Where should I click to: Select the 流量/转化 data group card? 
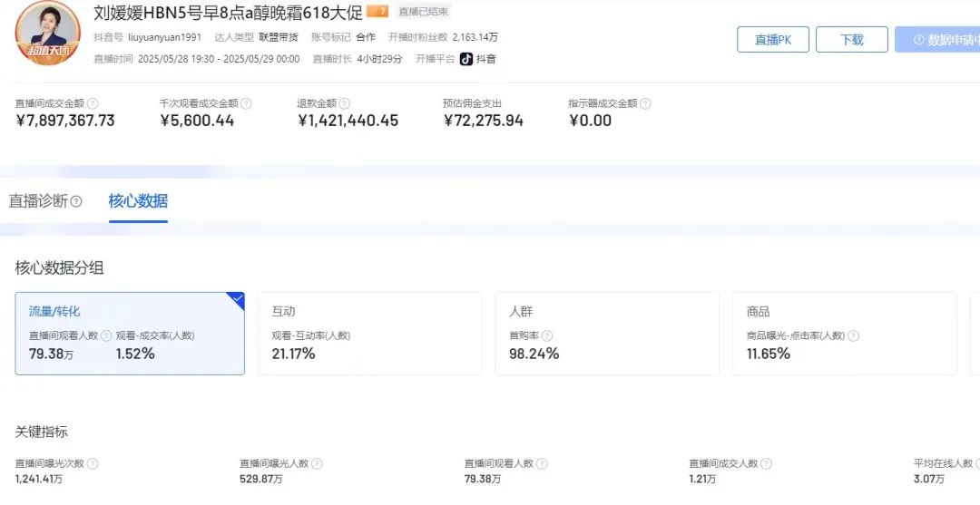tap(130, 333)
